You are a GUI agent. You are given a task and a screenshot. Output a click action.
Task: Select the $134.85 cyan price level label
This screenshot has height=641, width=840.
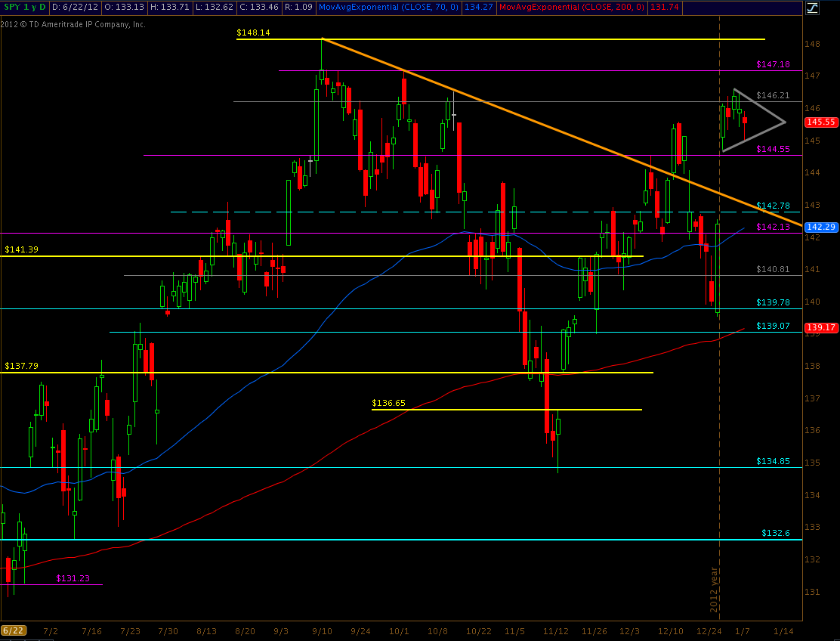[x=773, y=461]
